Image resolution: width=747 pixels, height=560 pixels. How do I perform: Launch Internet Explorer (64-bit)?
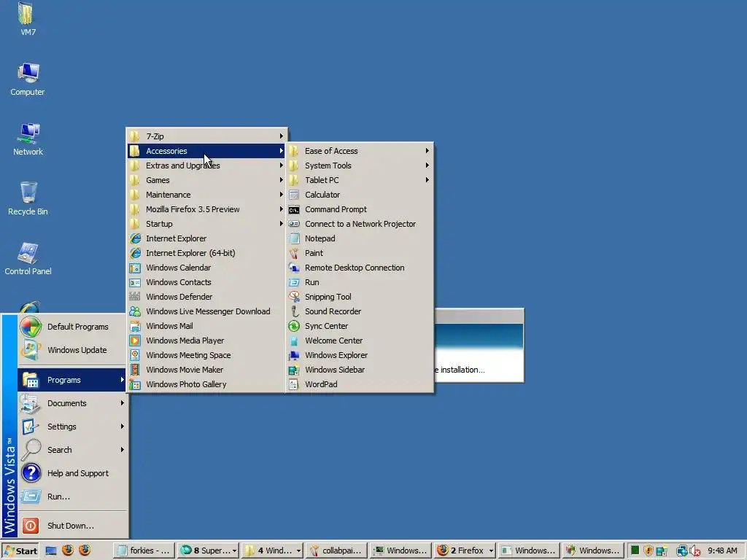[207, 253]
